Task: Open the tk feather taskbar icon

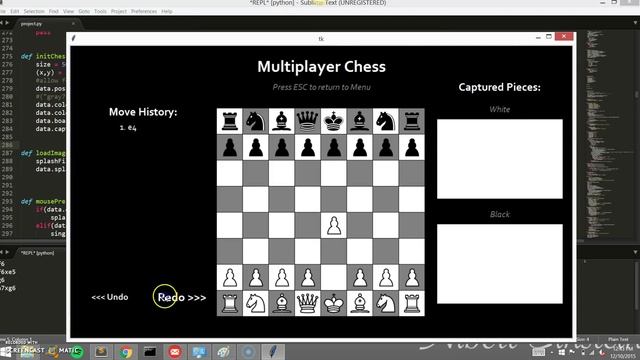Action: tap(273, 351)
